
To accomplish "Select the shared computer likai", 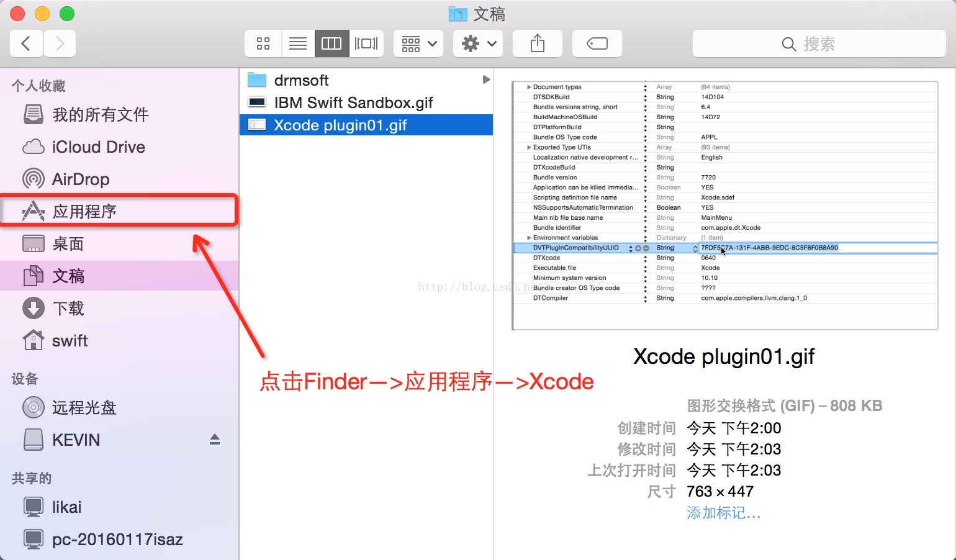I will point(119,507).
